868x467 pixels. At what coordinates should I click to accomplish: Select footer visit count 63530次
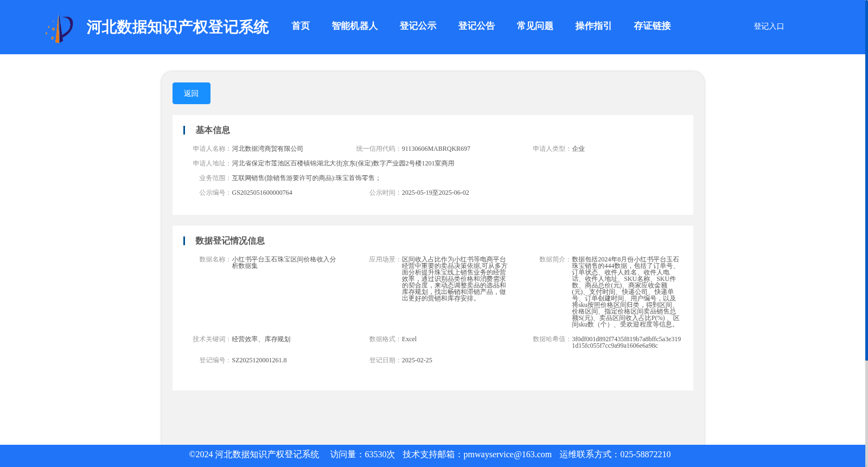point(380,455)
